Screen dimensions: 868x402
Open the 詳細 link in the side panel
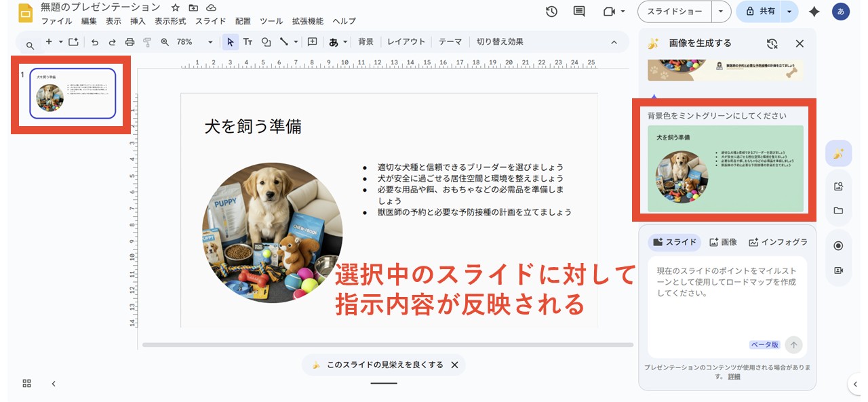[x=734, y=376]
